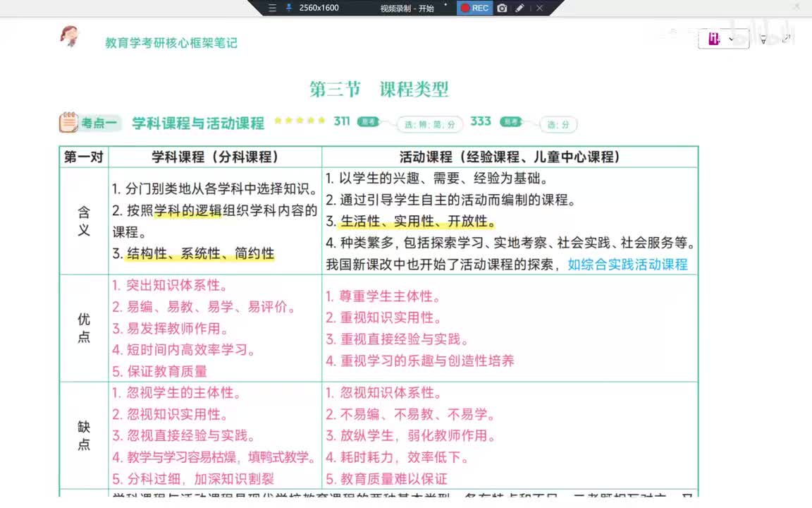Close the recorder toolbar with X
Image resolution: width=812 pixels, height=508 pixels.
point(539,8)
